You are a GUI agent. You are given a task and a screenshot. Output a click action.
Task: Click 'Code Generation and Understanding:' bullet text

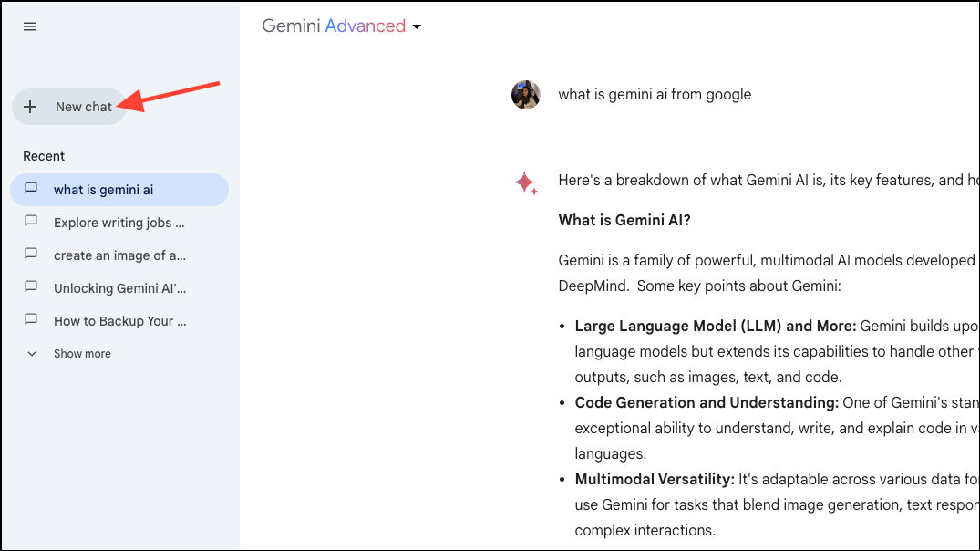[x=707, y=403]
